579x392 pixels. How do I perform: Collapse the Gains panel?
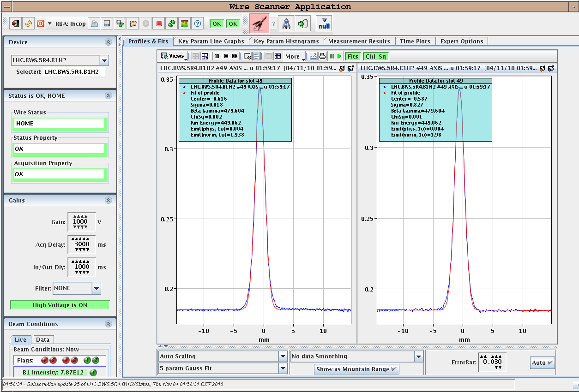(x=109, y=200)
